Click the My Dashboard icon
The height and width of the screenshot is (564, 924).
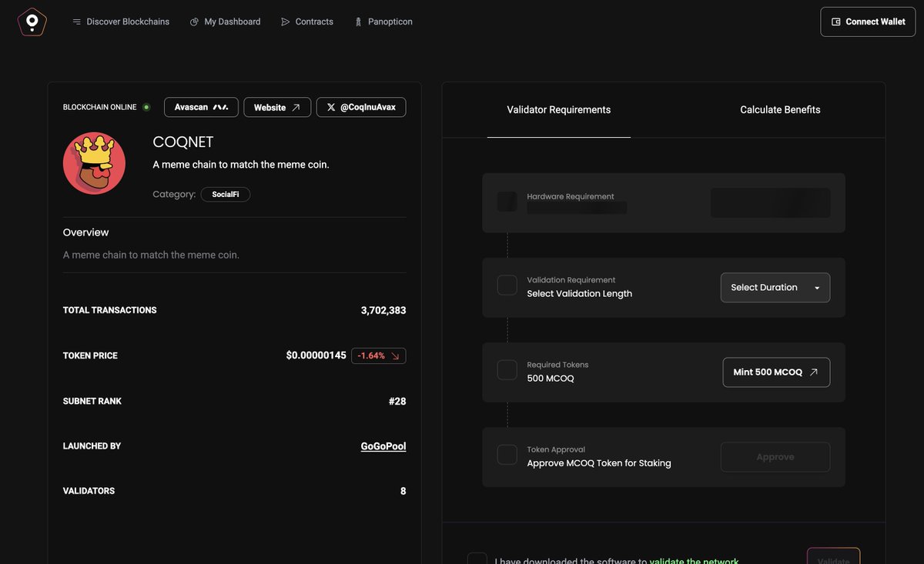(195, 22)
